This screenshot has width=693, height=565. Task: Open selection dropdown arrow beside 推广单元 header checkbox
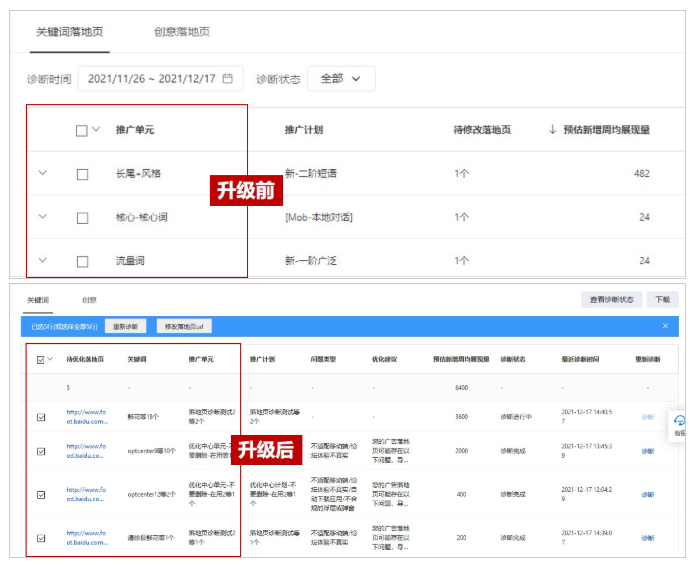click(x=96, y=129)
